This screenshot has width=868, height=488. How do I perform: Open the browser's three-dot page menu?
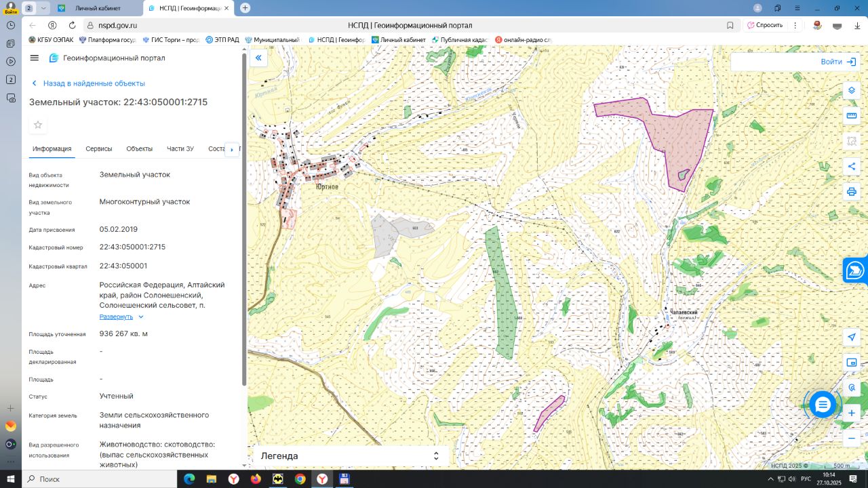(795, 25)
